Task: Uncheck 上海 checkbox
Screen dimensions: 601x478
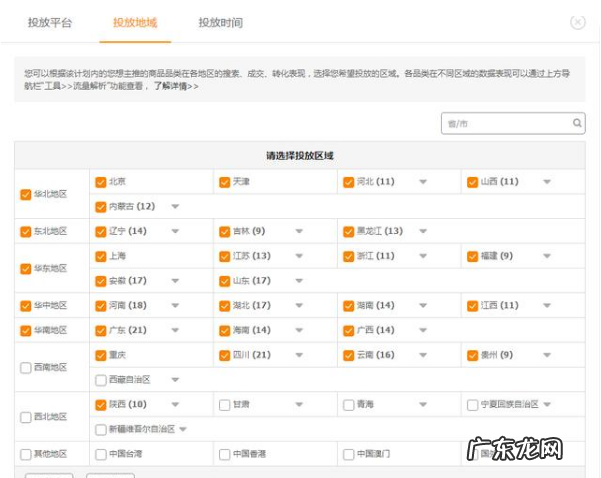Action: [101, 256]
